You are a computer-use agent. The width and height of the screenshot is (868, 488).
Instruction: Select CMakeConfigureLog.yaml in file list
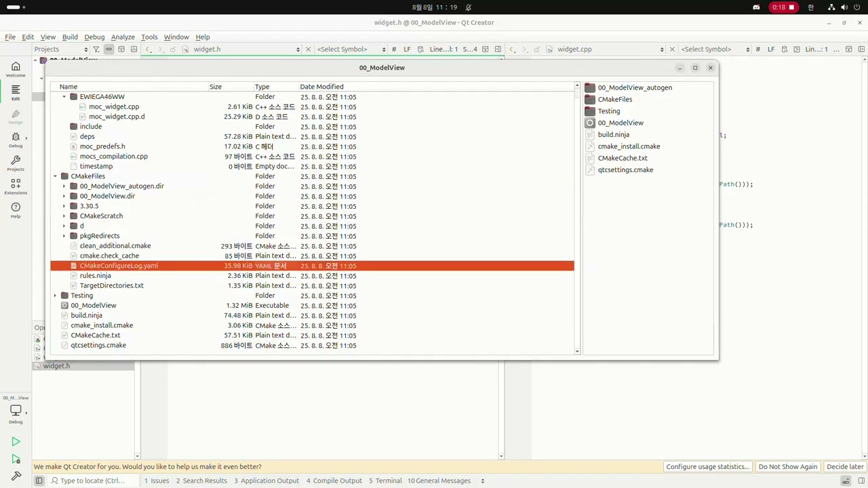pos(312,266)
